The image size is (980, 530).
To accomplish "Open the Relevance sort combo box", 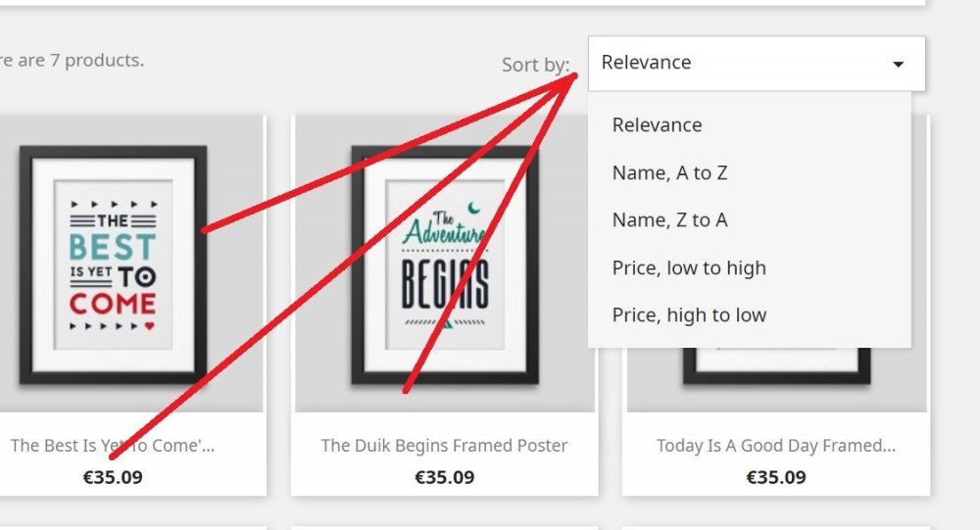I will pos(757,63).
